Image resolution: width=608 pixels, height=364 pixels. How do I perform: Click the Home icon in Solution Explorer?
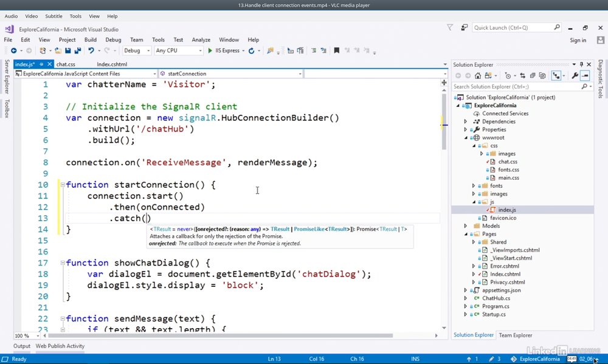[x=478, y=76]
